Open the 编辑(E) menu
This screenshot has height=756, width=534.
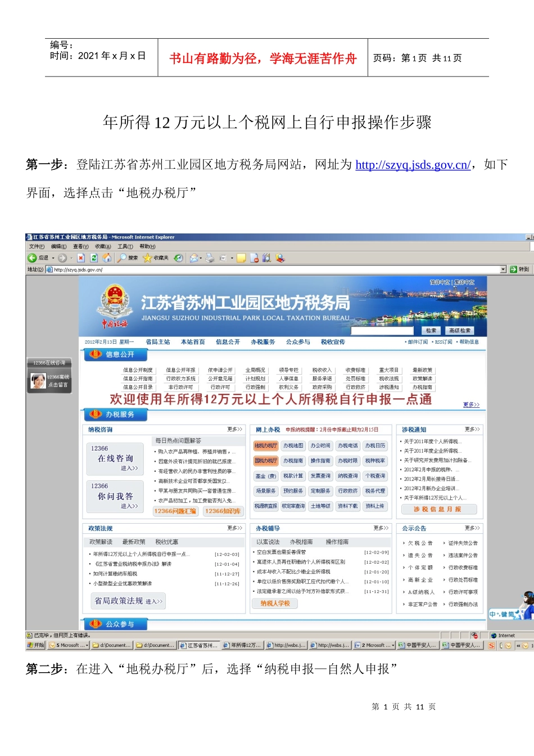(x=59, y=246)
